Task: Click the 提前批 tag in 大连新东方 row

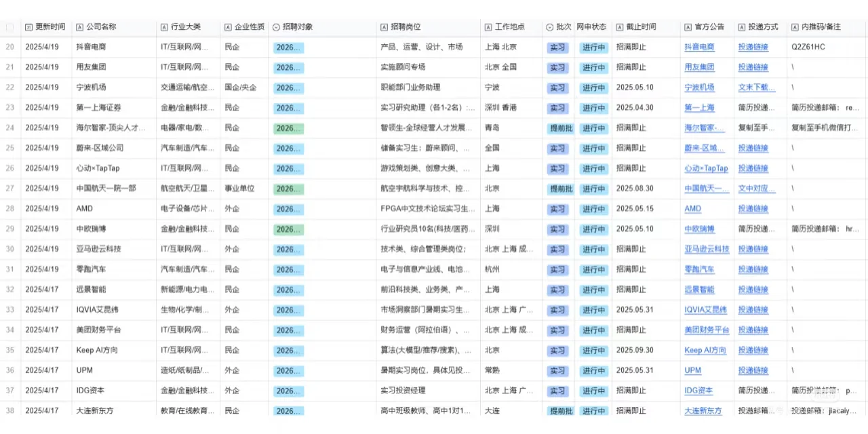Action: 561,411
